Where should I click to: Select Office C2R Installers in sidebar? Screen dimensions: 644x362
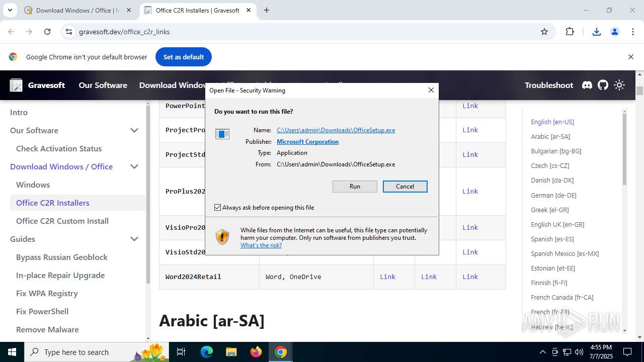[x=53, y=203]
